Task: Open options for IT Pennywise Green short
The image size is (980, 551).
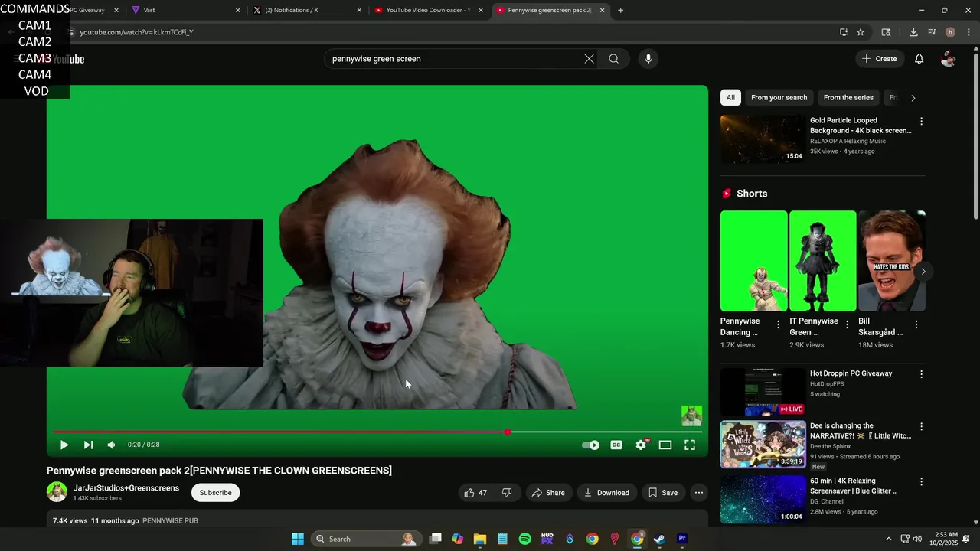Action: [847, 324]
